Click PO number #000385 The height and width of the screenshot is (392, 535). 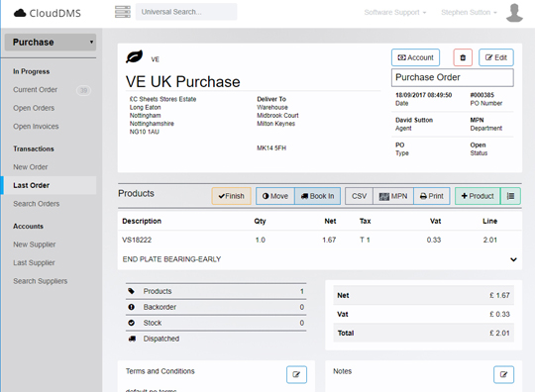click(x=481, y=95)
